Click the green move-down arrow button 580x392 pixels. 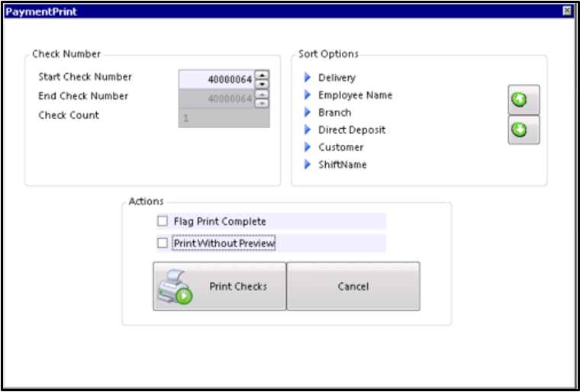(x=524, y=130)
